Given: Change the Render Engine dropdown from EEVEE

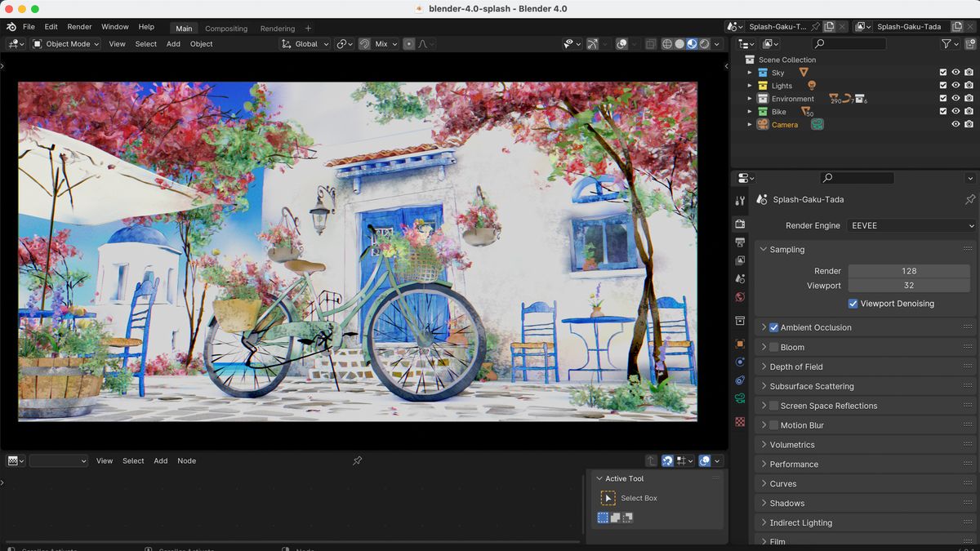Looking at the screenshot, I should click(x=911, y=225).
